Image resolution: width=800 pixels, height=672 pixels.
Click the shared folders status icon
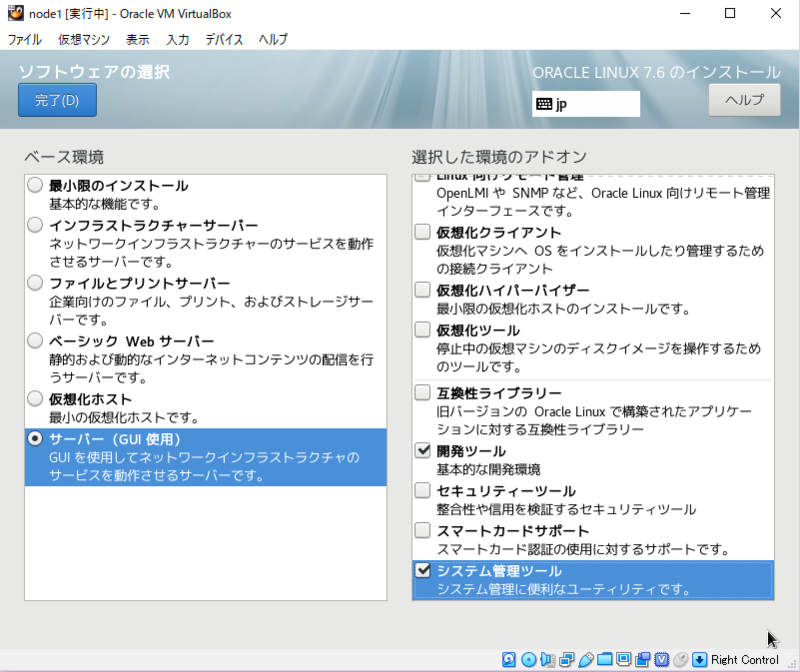click(605, 660)
